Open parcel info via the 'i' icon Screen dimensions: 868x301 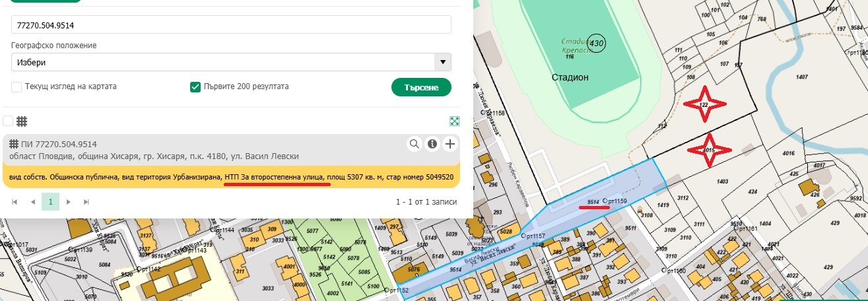tap(432, 144)
